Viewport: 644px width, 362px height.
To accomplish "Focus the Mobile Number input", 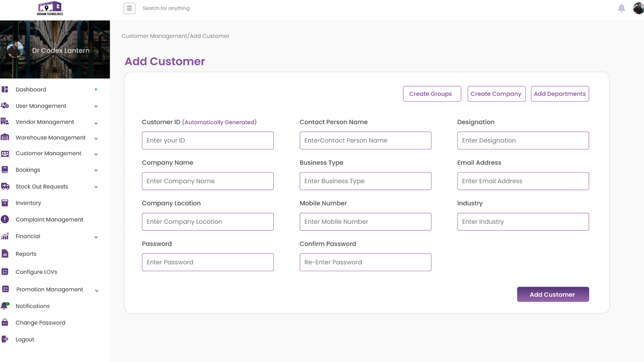I will coord(365,222).
